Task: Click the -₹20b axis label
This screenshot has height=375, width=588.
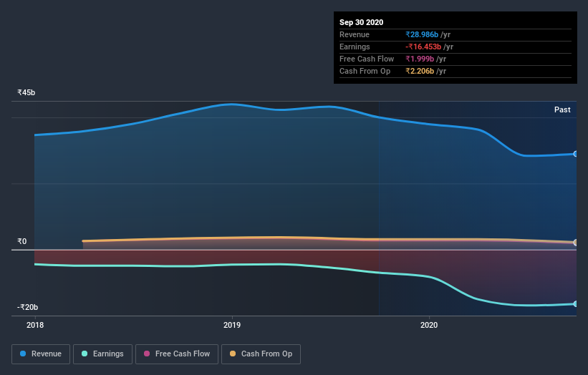Action: [x=27, y=307]
